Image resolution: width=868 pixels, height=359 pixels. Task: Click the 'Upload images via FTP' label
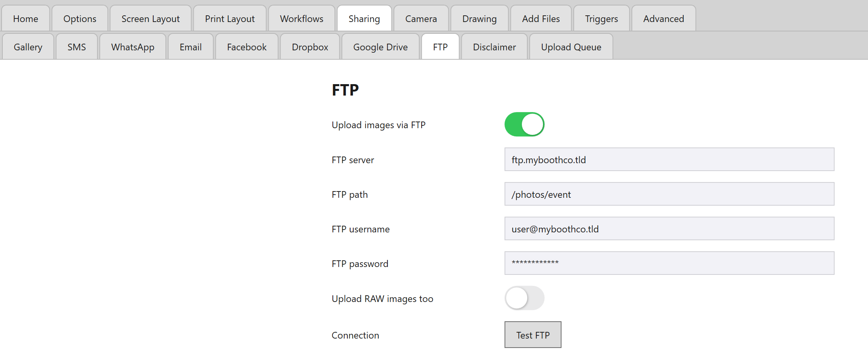pos(378,125)
